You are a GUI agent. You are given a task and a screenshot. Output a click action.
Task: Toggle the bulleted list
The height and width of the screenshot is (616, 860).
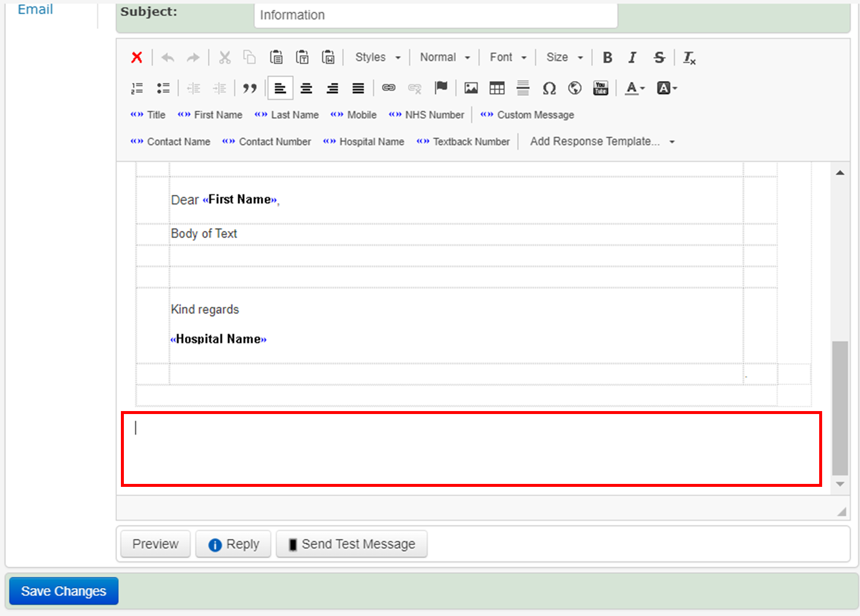click(163, 88)
